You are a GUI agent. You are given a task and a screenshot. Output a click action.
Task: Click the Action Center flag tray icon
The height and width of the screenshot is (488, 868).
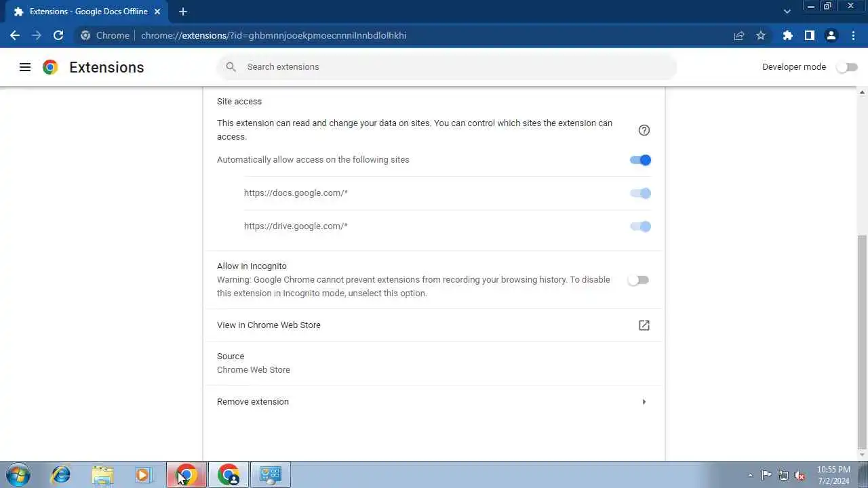766,475
